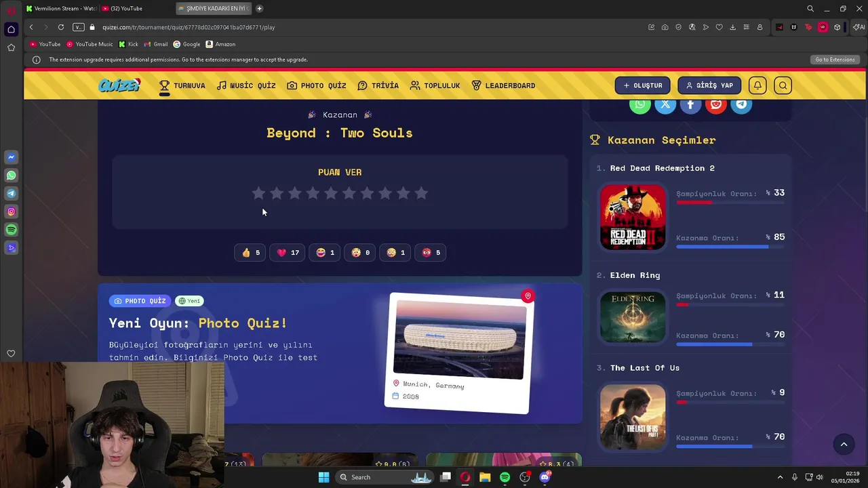Search open tabs with magnifier icon

pyautogui.click(x=810, y=9)
